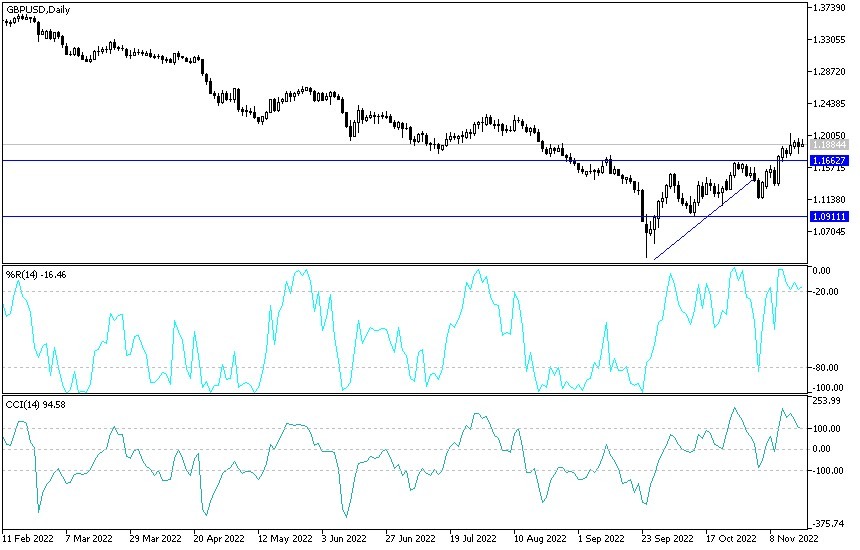Click the 1.33055 price axis value
Screen dimensions: 860x550
click(830, 40)
